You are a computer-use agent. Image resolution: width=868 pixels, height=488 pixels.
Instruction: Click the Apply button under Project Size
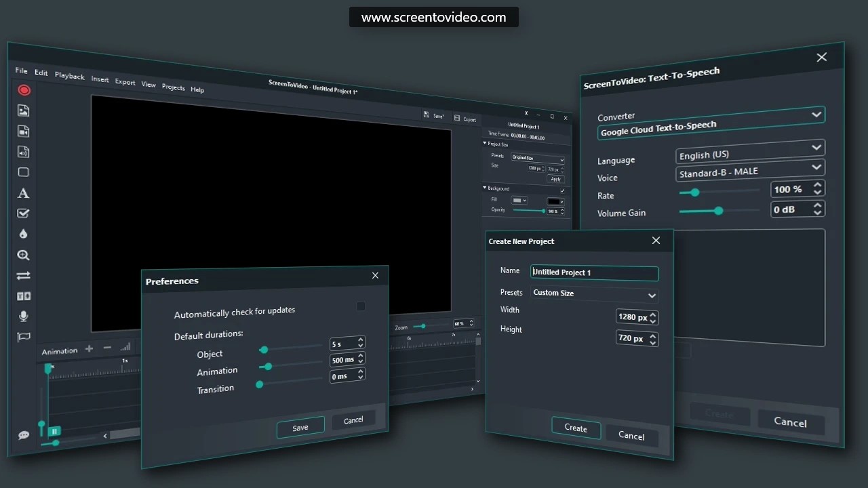tap(556, 179)
